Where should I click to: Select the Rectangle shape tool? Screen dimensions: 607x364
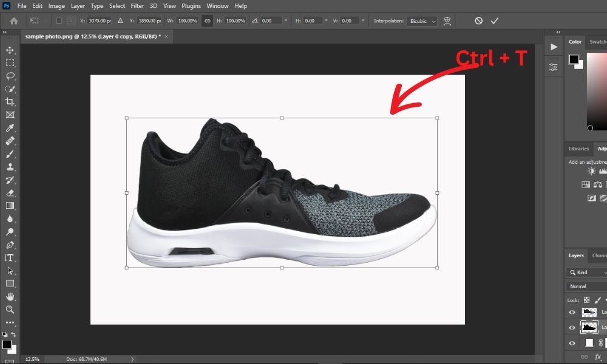pos(10,283)
